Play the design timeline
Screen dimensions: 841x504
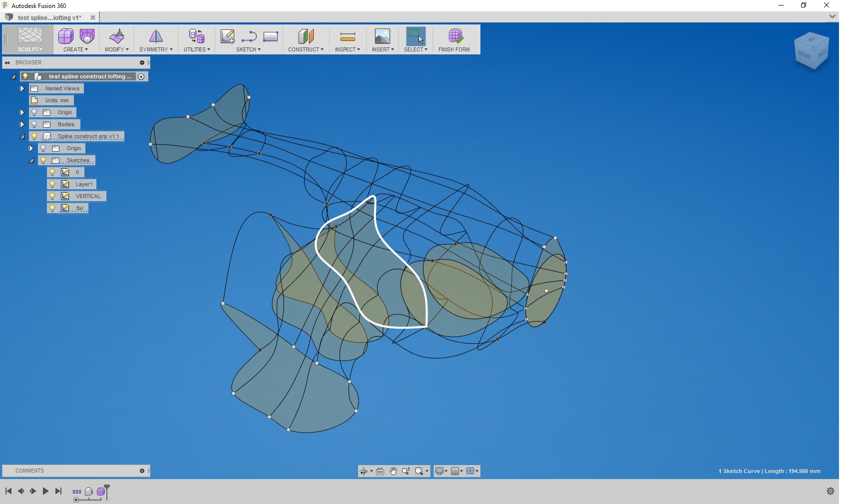[45, 491]
